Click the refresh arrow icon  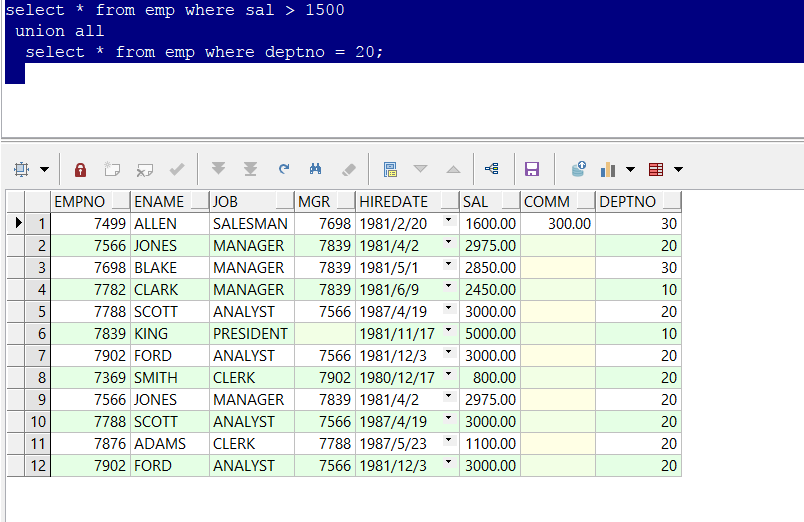pos(284,169)
